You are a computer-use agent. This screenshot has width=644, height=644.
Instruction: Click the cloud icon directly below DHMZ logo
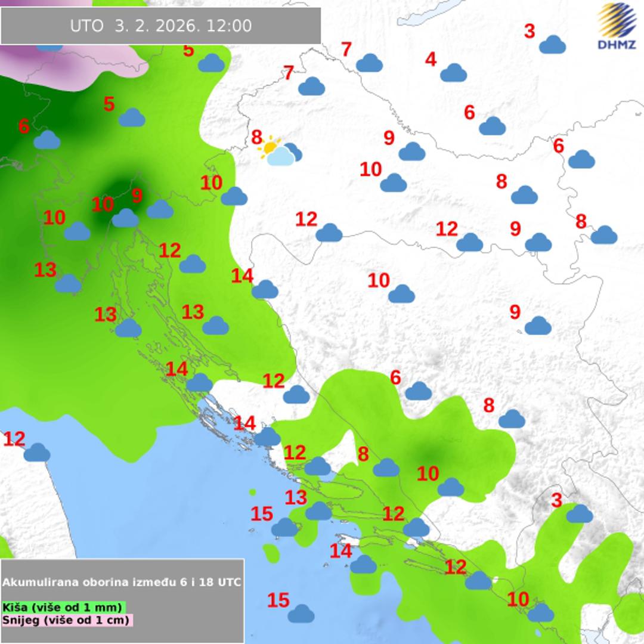click(552, 45)
